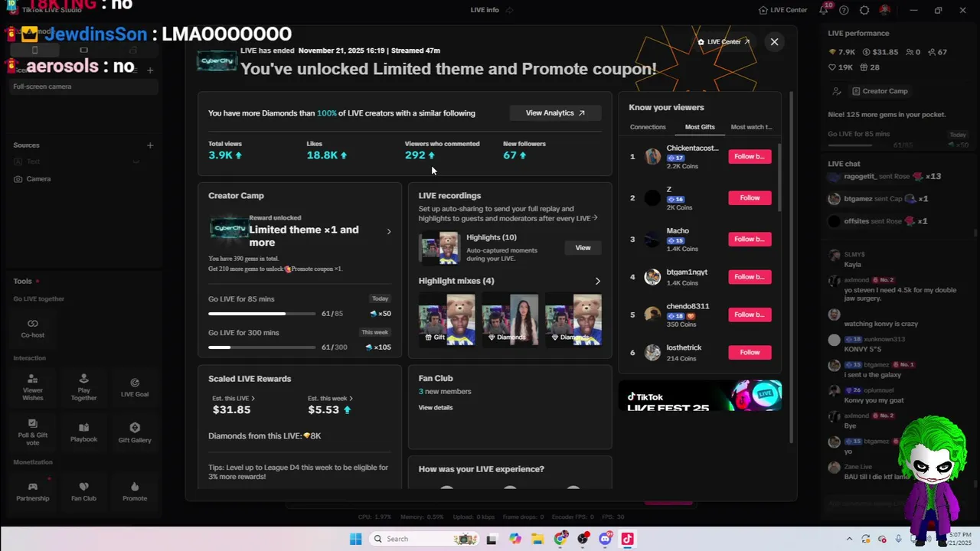Open Discord from the taskbar
980x551 pixels.
(x=606, y=539)
